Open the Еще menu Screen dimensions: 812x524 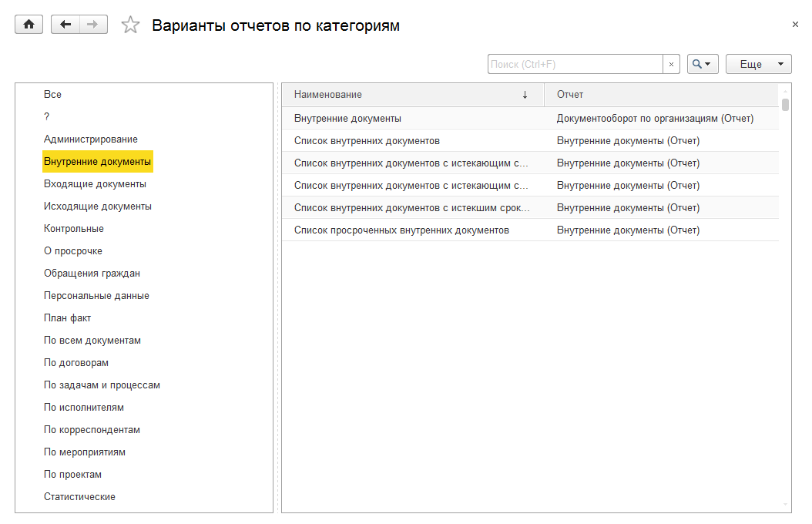pyautogui.click(x=758, y=65)
